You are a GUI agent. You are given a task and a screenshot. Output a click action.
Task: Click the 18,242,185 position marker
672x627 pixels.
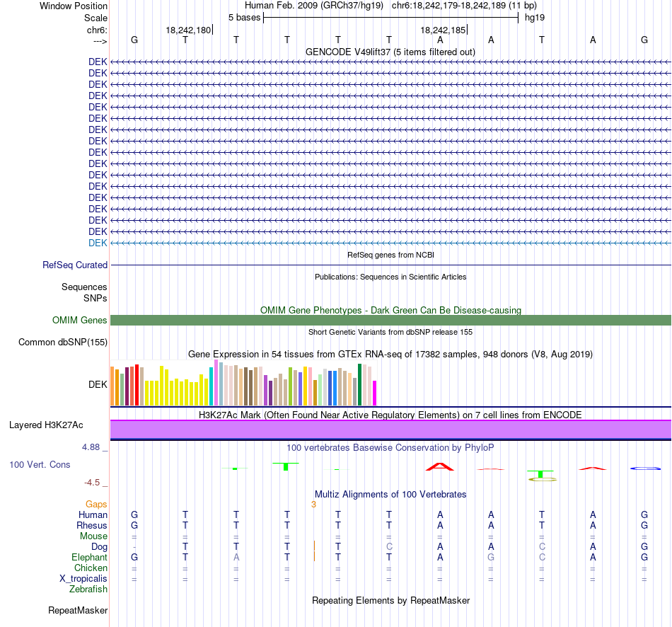[443, 30]
